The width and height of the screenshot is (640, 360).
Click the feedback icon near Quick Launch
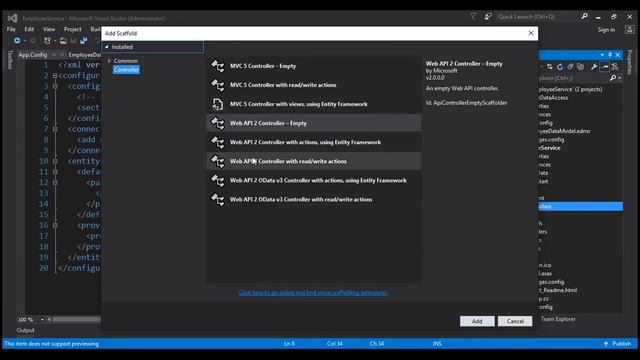(x=488, y=16)
